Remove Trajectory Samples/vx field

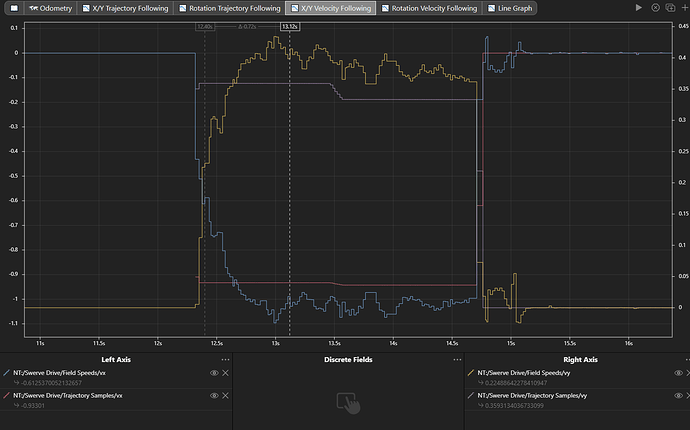(x=225, y=396)
